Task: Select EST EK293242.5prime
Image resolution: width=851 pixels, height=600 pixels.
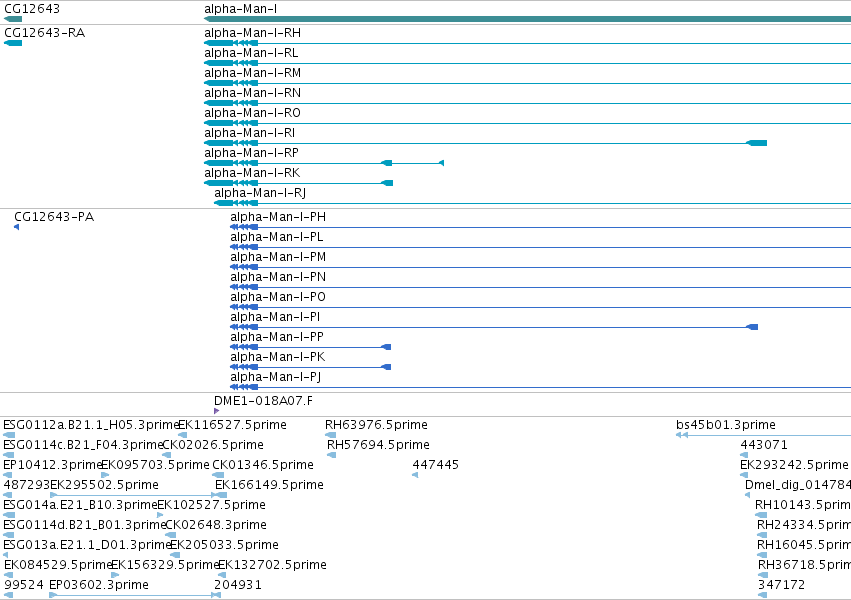Action: pyautogui.click(x=794, y=465)
